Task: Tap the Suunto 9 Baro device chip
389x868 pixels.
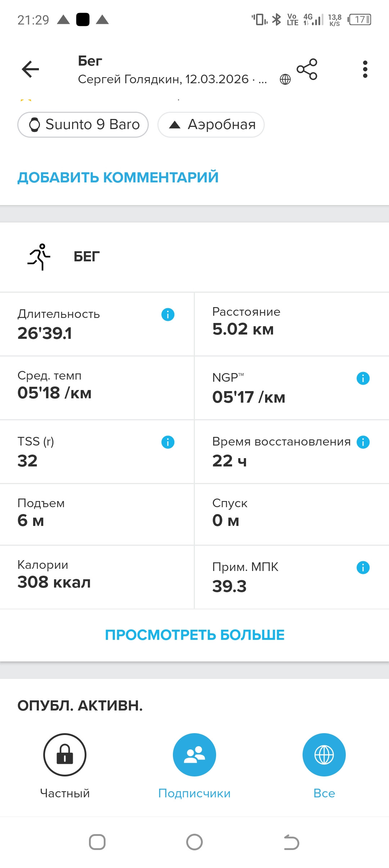Action: coord(83,125)
